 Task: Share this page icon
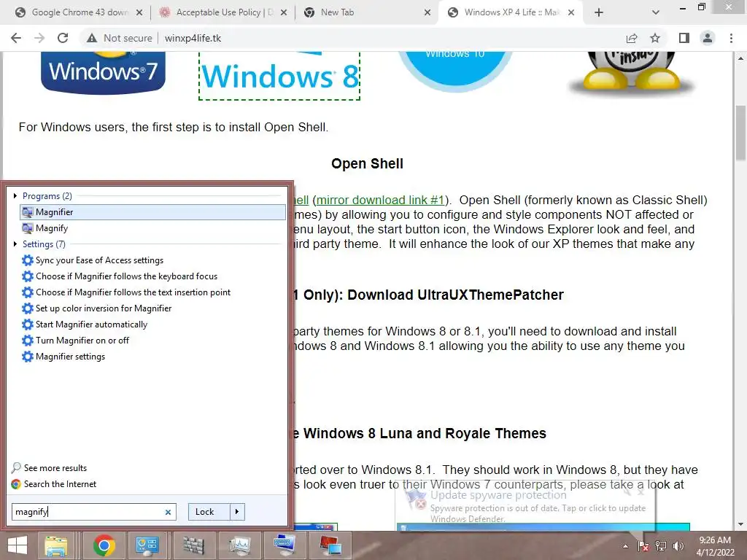click(632, 38)
